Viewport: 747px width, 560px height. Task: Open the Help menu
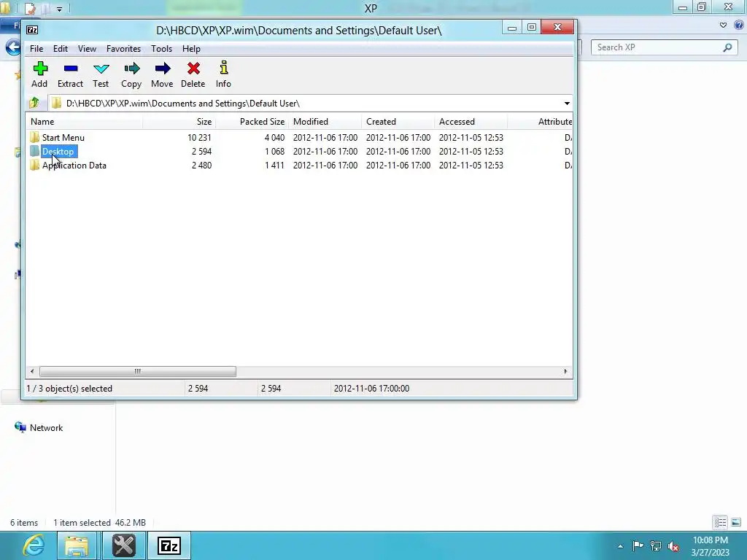(x=191, y=49)
